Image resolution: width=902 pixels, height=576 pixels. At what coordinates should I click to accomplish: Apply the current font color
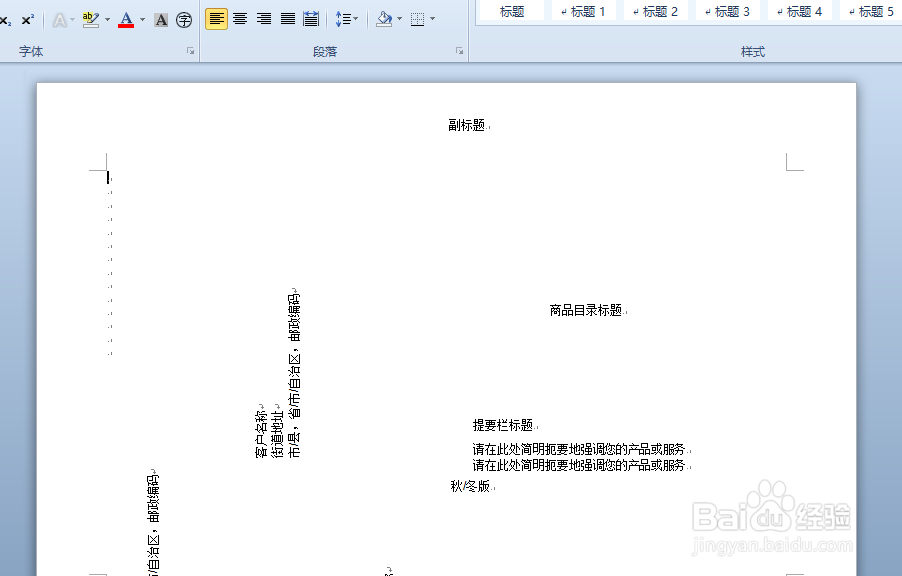coord(125,17)
